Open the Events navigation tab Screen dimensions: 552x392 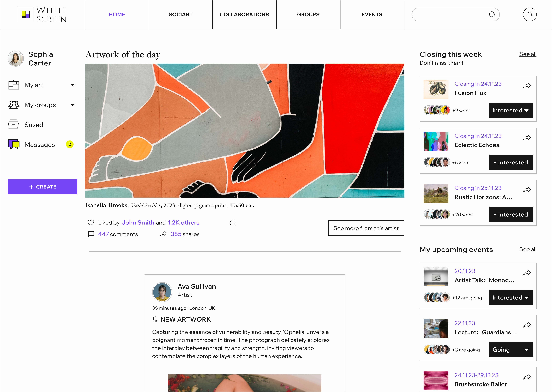(x=372, y=14)
